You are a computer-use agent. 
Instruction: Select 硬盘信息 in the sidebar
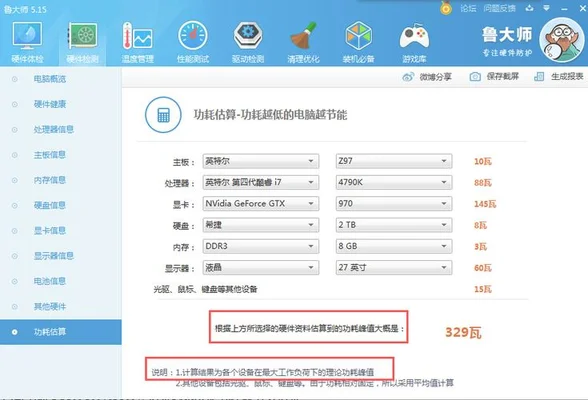pyautogui.click(x=50, y=205)
